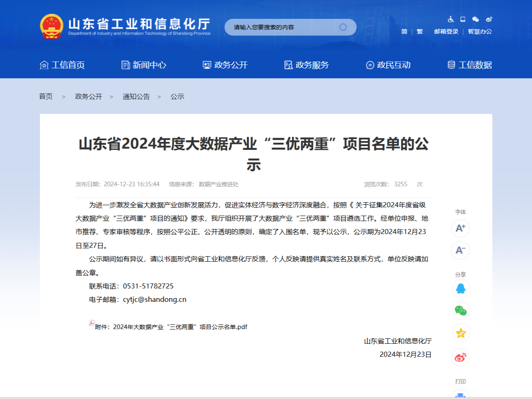Open the 邮箱登录 link

pyautogui.click(x=446, y=31)
